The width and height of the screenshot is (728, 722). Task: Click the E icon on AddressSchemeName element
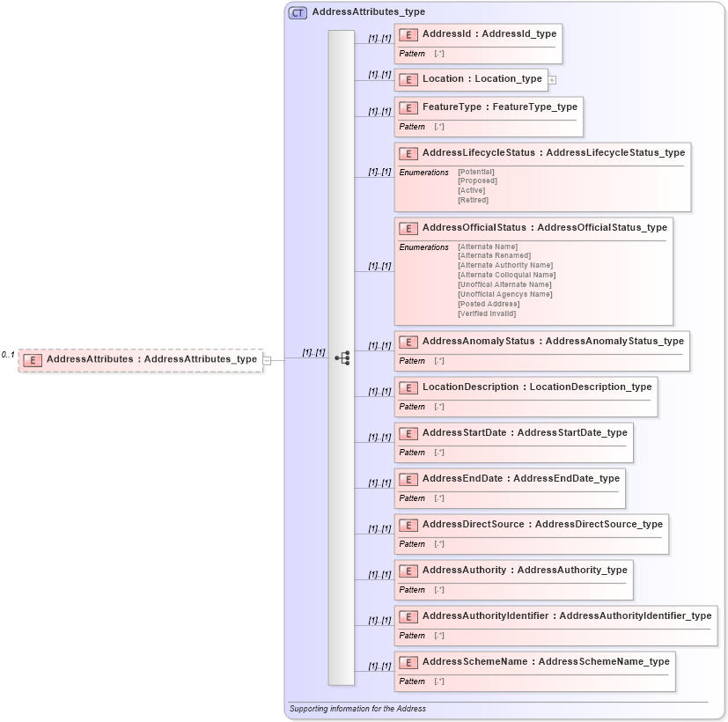click(408, 662)
